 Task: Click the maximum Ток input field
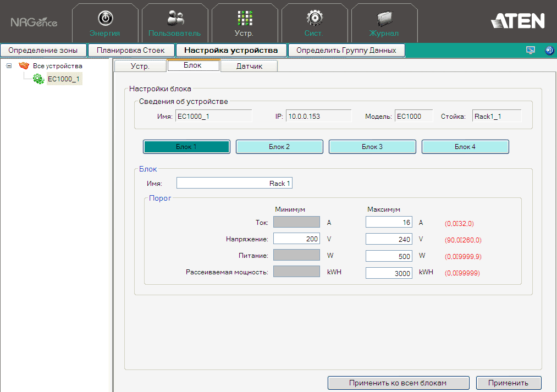coord(389,222)
